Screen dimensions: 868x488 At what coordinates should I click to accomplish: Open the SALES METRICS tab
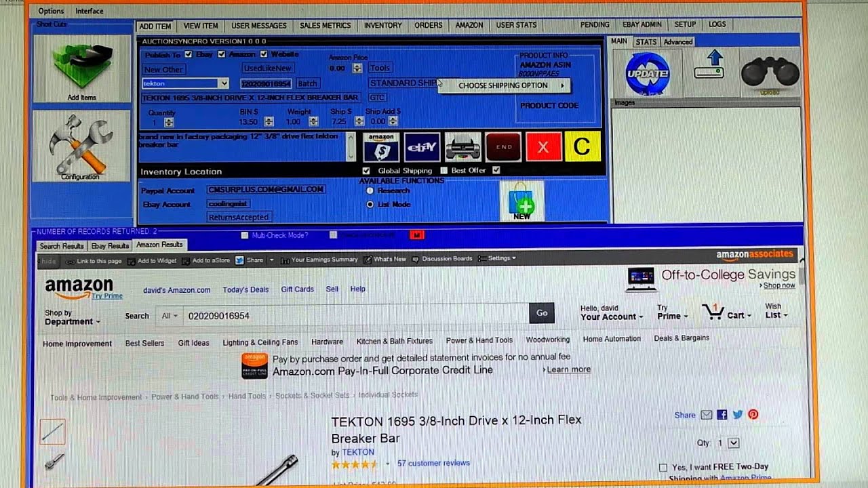325,26
